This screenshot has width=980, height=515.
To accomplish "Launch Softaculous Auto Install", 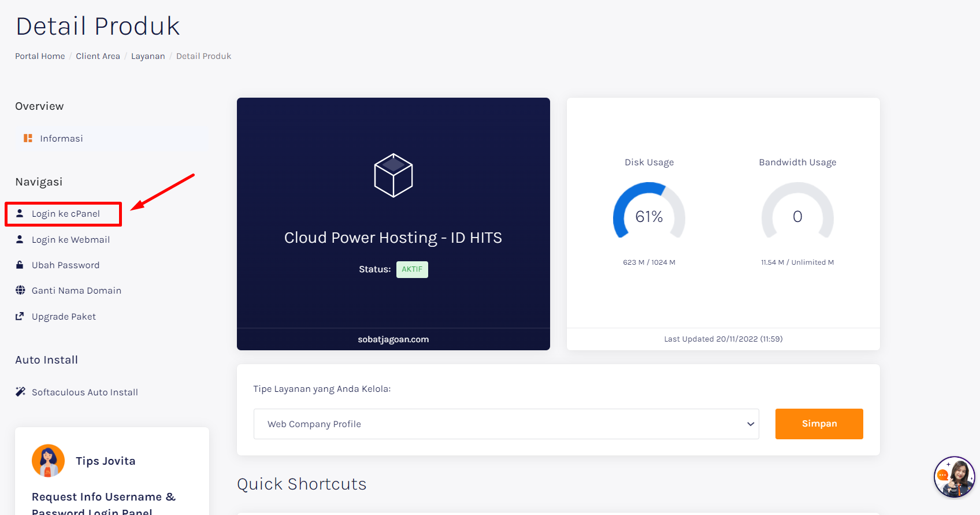I will pos(85,392).
